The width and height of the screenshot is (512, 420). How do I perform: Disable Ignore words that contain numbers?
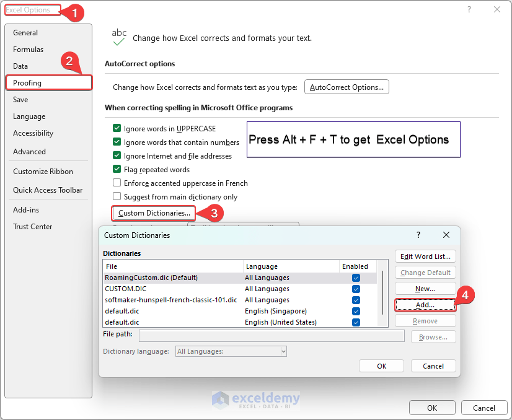[x=117, y=142]
